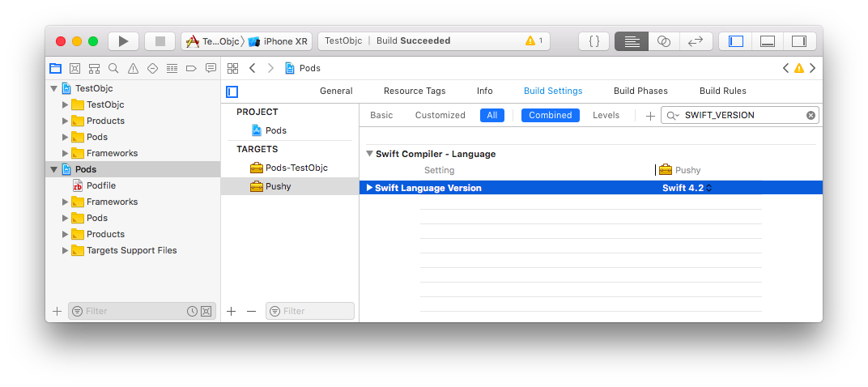
Task: Show the Source Control navigator
Action: coord(74,68)
